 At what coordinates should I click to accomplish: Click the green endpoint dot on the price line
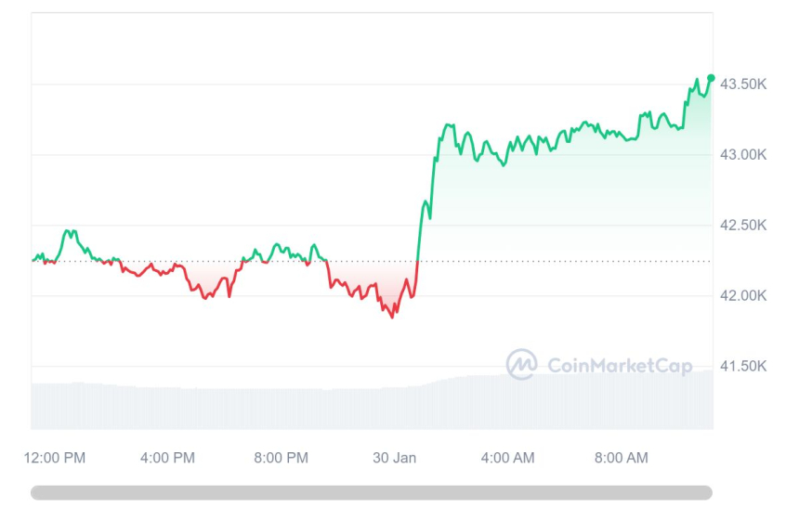click(x=711, y=78)
